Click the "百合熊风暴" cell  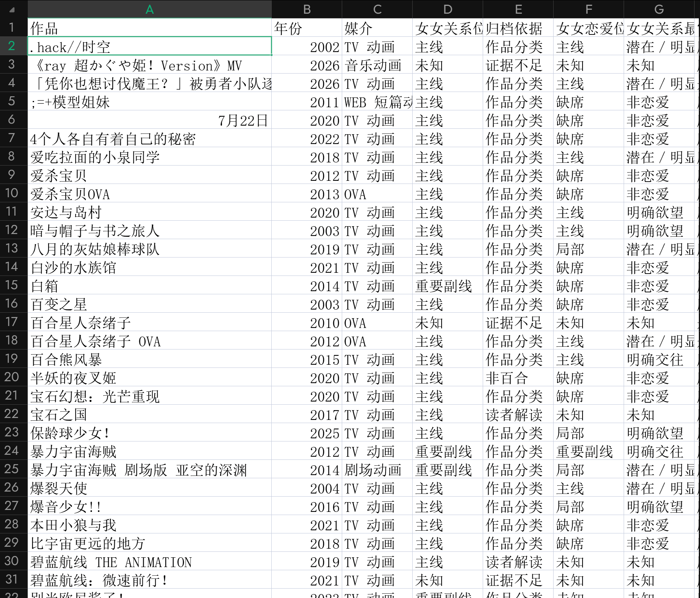[x=150, y=359]
